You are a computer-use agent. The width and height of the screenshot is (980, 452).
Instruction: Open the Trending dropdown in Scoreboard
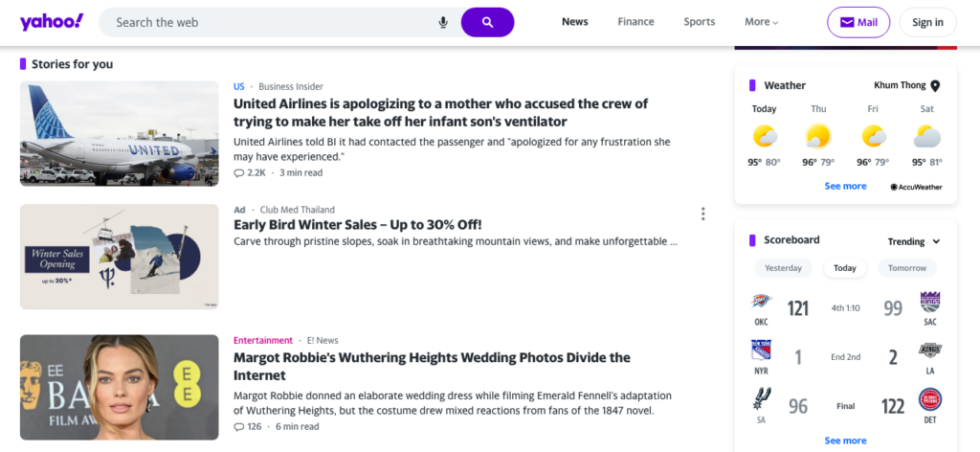click(x=913, y=241)
